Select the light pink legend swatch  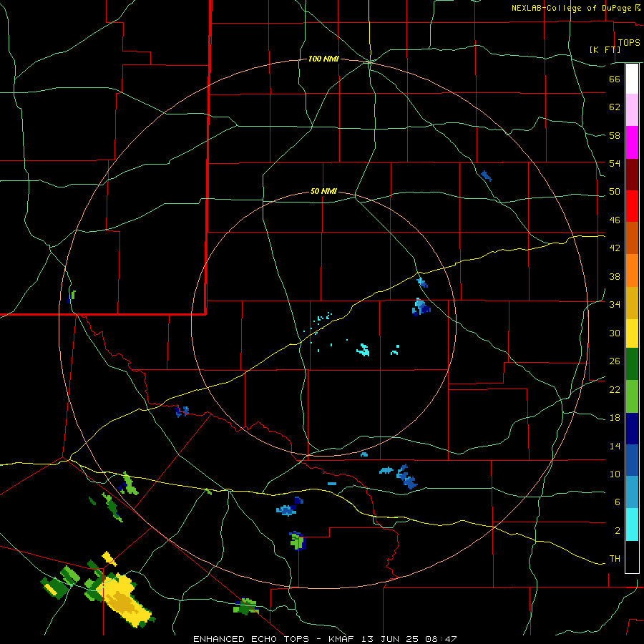(x=632, y=110)
